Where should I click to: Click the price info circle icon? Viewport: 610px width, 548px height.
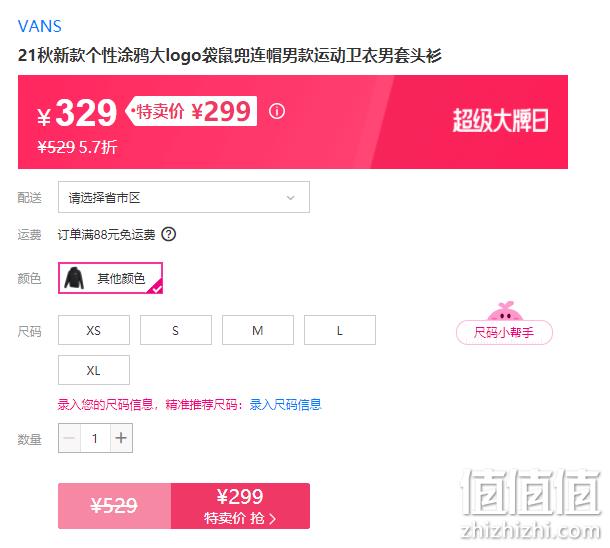coord(277,112)
